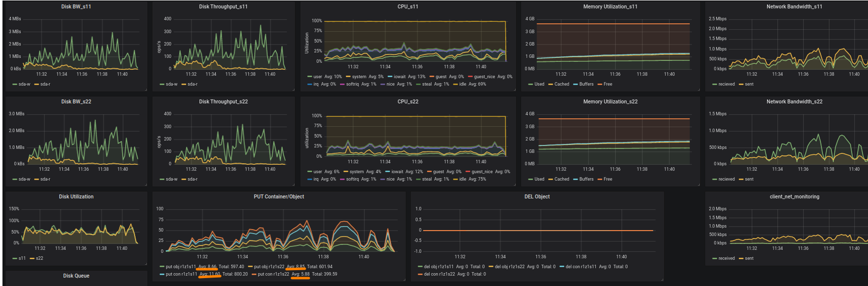The height and width of the screenshot is (286, 868).
Task: Open the Disk BW_s11 panel title menu
Action: coord(76,6)
